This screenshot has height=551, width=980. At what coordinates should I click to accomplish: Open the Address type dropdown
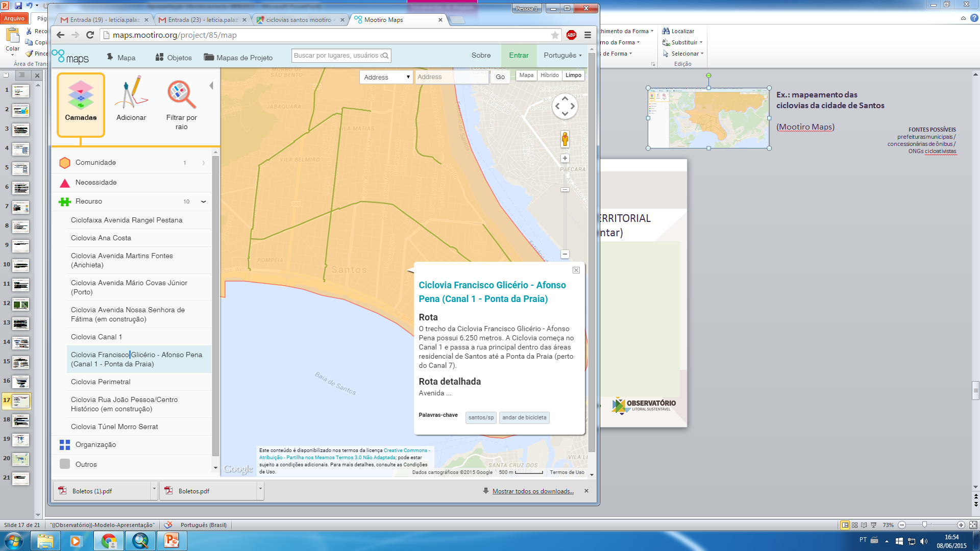pyautogui.click(x=386, y=77)
